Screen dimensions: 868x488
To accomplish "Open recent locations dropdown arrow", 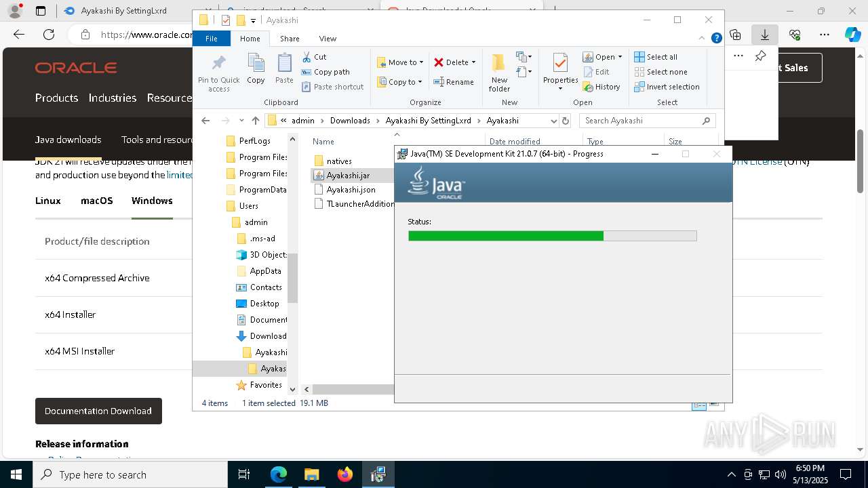I will point(241,121).
